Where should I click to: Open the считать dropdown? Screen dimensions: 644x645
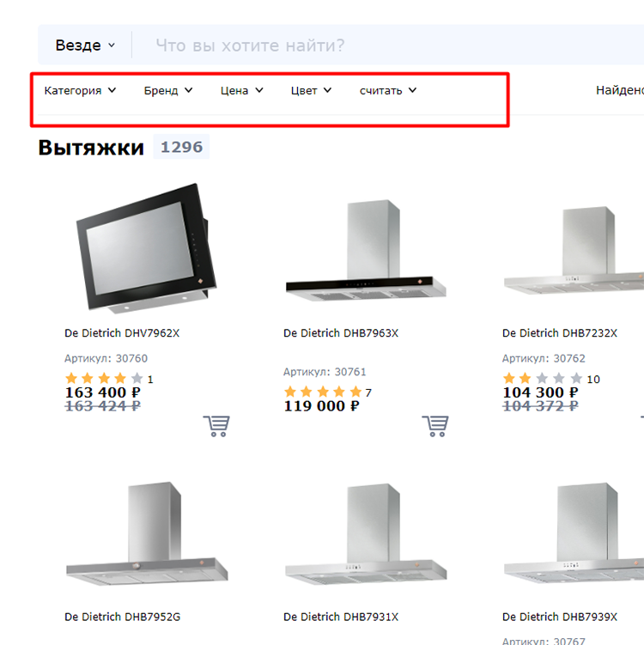tap(388, 90)
